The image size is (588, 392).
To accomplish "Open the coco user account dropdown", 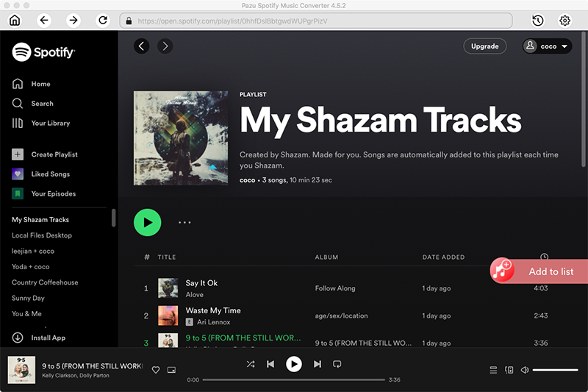I will [x=548, y=46].
